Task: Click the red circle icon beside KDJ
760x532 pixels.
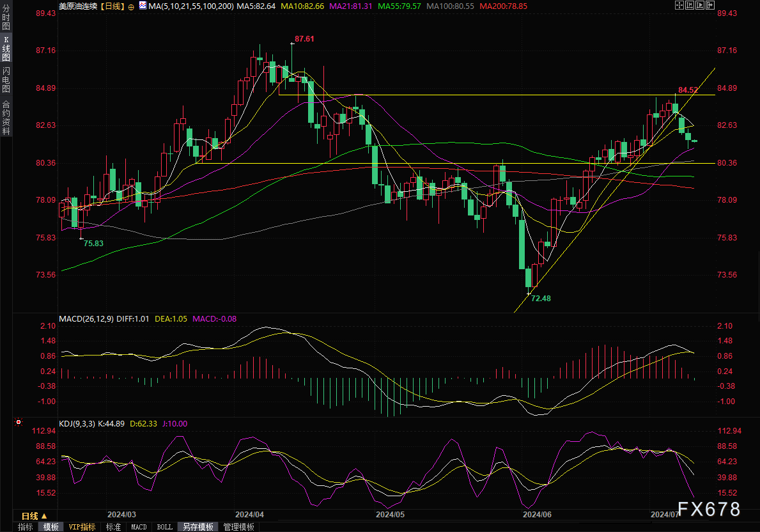Action: 19,423
